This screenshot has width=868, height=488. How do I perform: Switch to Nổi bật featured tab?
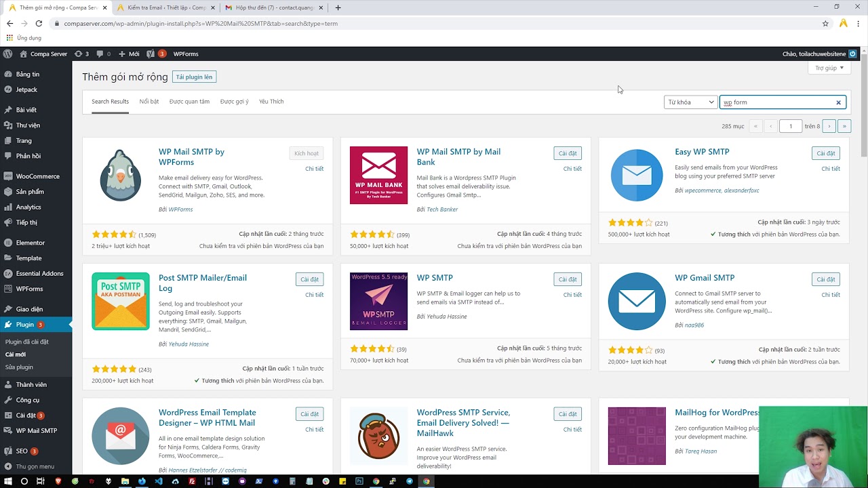(149, 102)
